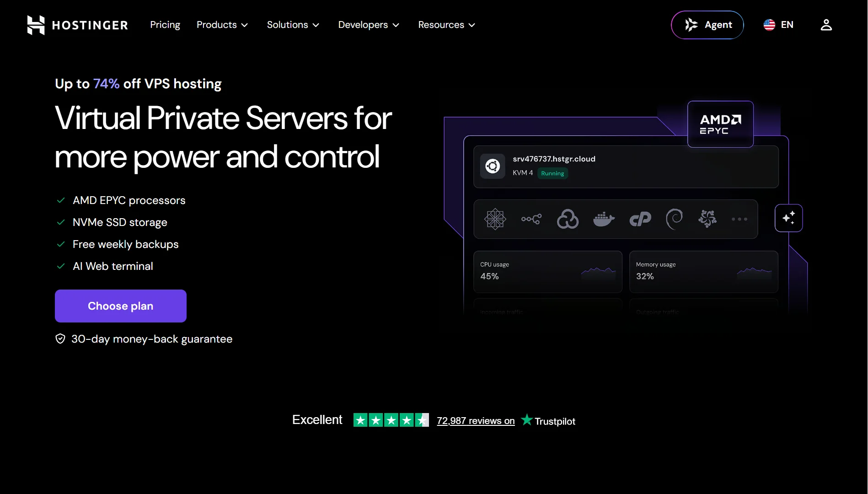Click the Trustpilot star logo
This screenshot has height=494, width=868.
pyautogui.click(x=527, y=420)
